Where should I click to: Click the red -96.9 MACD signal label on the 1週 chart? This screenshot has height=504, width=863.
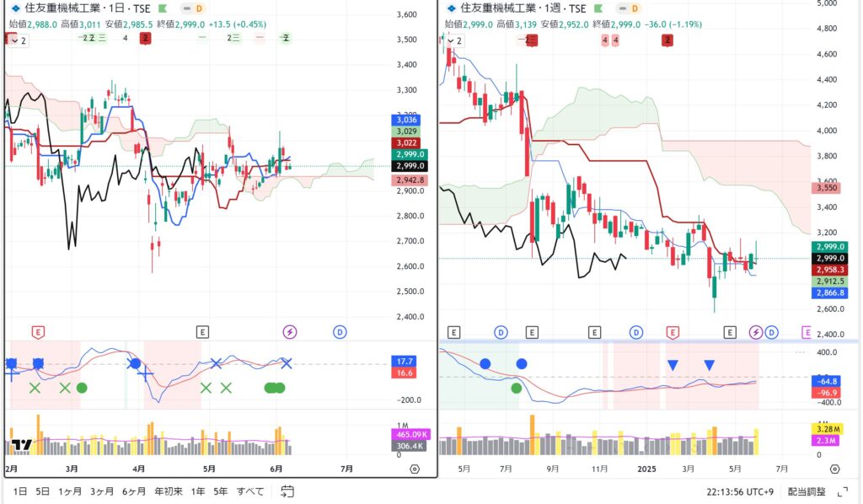(x=827, y=392)
